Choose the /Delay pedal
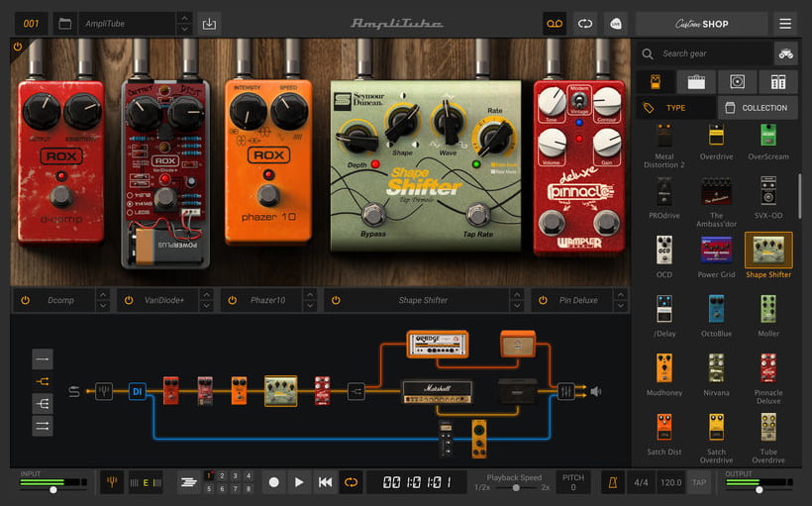This screenshot has width=812, height=506. 664,316
